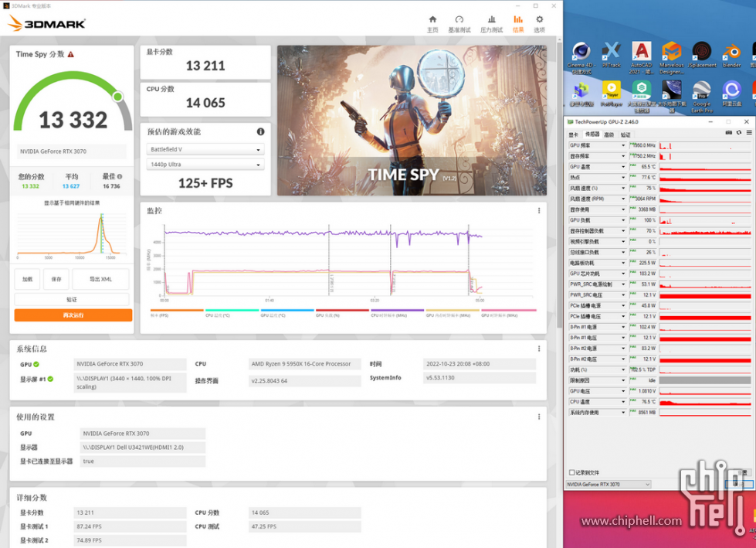Switch to GPU-Z 传感器 tab
756x548 pixels.
(592, 134)
